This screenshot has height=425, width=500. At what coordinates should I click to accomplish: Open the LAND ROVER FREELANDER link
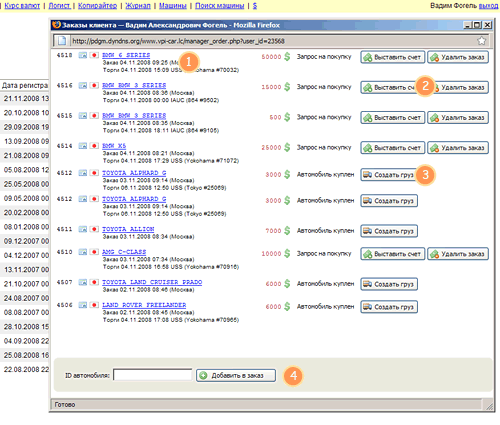coord(144,305)
